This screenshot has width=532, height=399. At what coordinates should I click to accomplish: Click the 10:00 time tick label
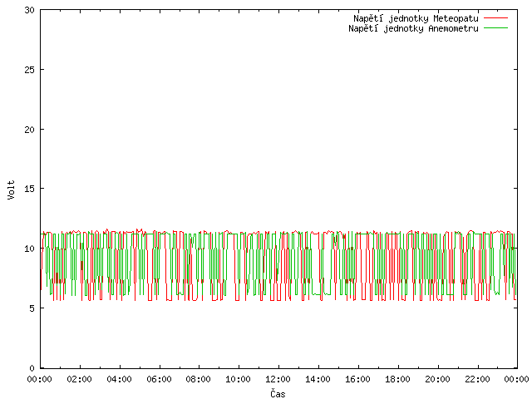point(239,379)
